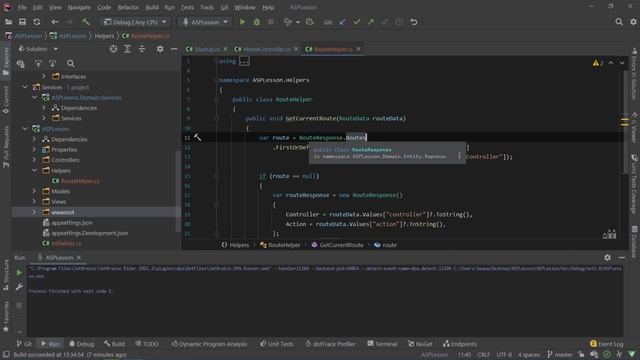Image resolution: width=640 pixels, height=360 pixels.
Task: Expand the Interfaces folder
Action: 44,76
